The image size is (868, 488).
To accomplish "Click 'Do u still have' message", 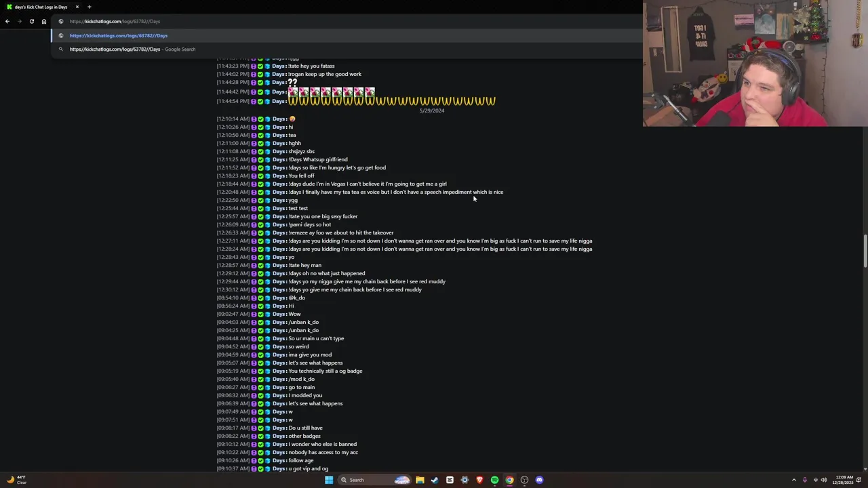I will coord(305,428).
